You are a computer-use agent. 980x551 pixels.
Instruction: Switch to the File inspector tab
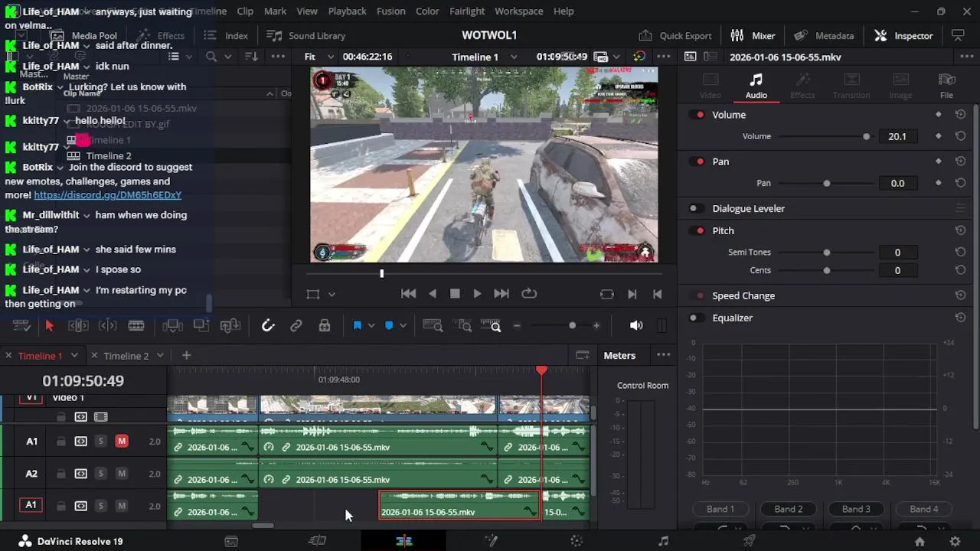tap(947, 86)
